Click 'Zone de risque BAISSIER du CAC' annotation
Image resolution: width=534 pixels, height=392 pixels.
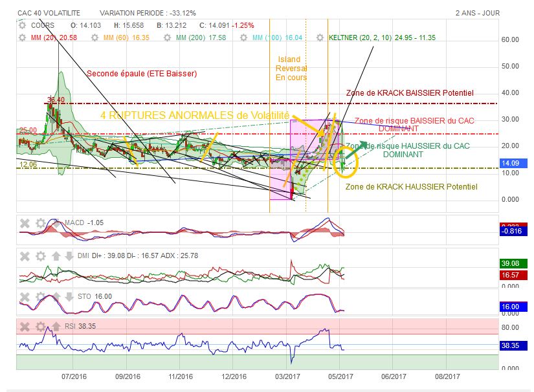[x=414, y=121]
